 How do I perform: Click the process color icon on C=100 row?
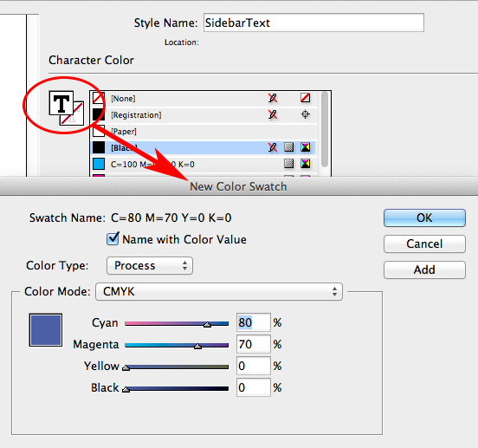288,164
